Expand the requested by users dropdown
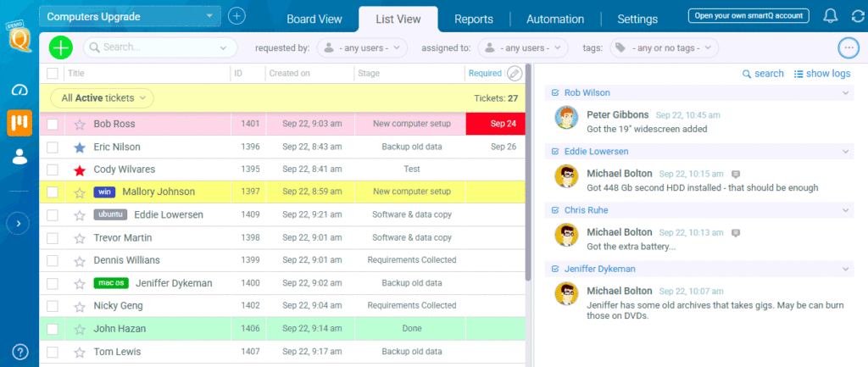The height and width of the screenshot is (367, 868). pyautogui.click(x=362, y=47)
